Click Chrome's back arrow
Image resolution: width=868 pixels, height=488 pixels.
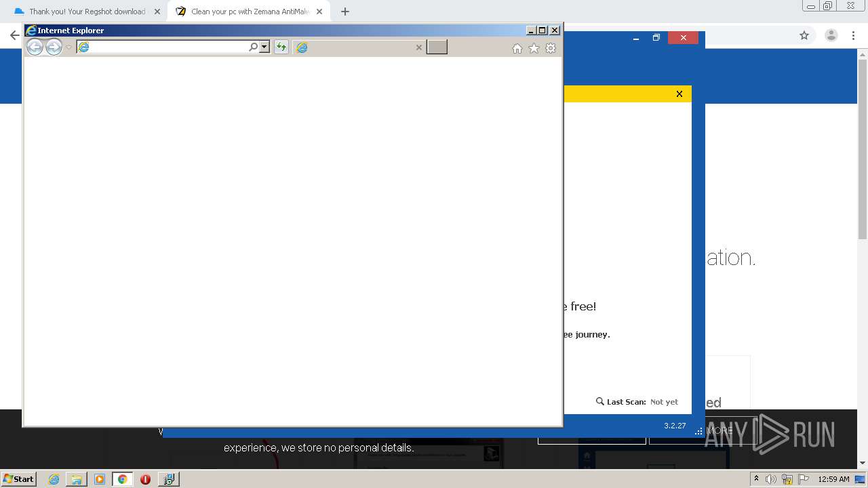14,35
